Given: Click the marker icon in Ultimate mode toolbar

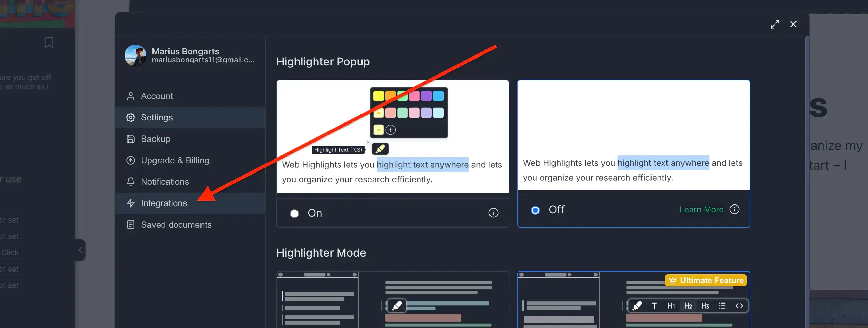Looking at the screenshot, I should click(637, 306).
